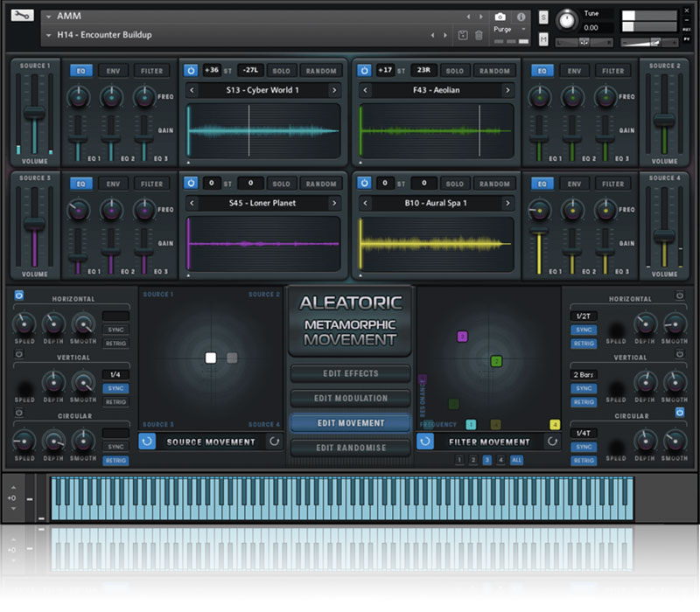
Task: Expand the AMM instrument dropdown
Action: [48, 16]
